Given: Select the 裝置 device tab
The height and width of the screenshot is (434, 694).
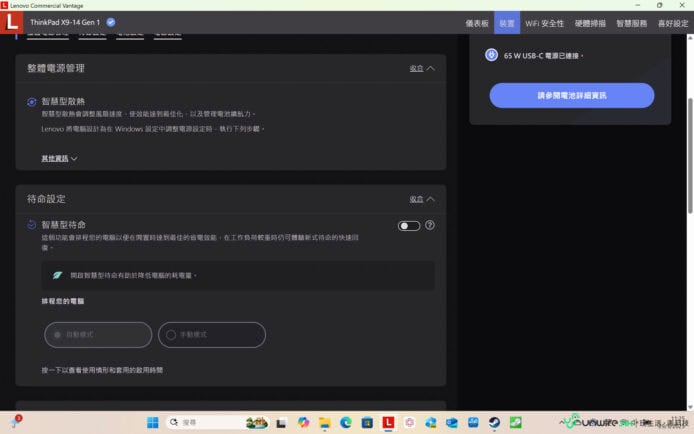Looking at the screenshot, I should point(507,23).
